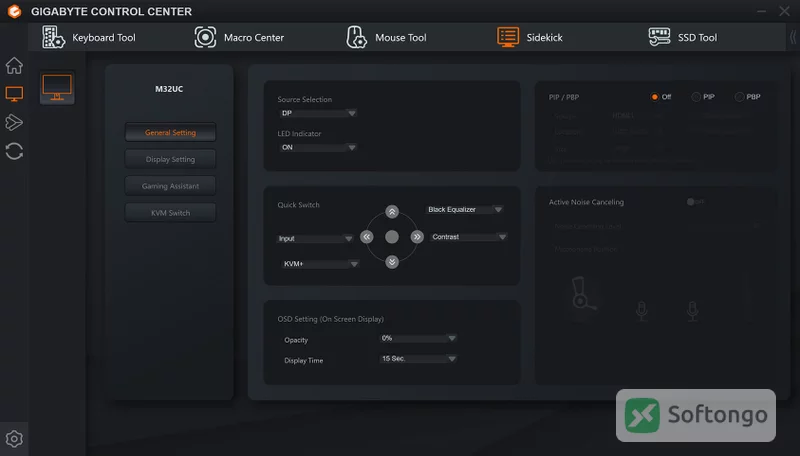Viewport: 800px width, 456px height.
Task: Click the headset icon in noise canceling
Action: point(583,294)
